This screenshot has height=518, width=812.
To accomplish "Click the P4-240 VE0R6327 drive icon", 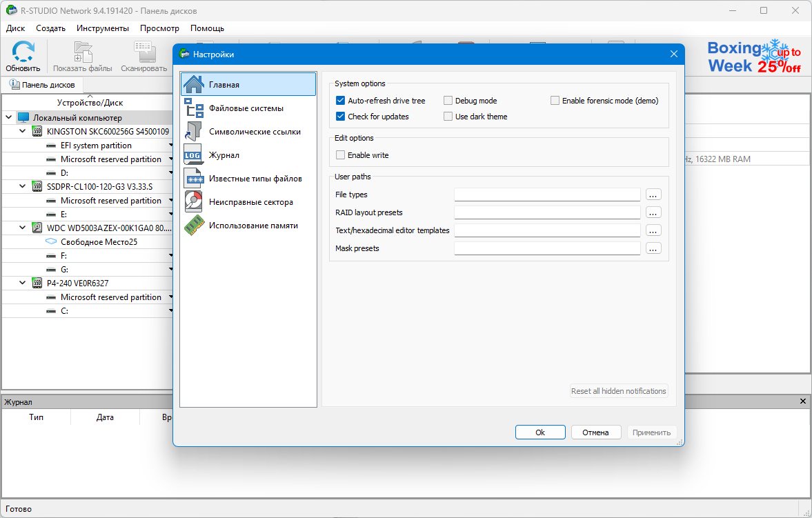I will click(37, 283).
